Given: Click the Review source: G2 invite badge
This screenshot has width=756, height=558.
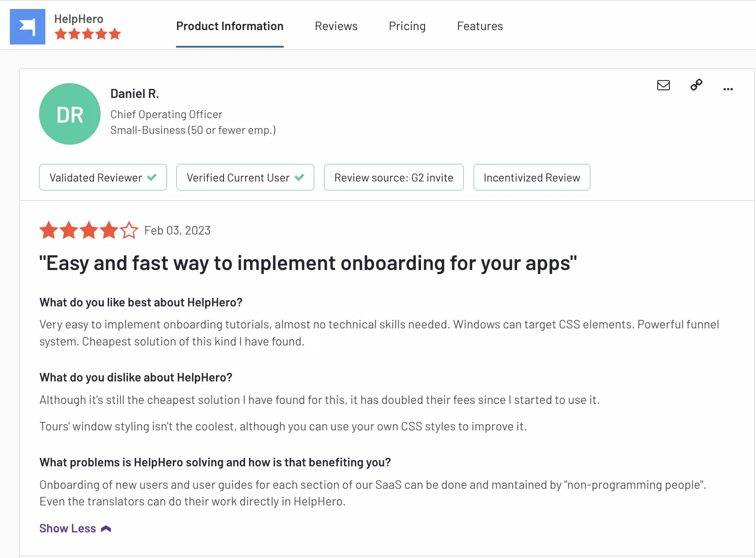Looking at the screenshot, I should 393,177.
